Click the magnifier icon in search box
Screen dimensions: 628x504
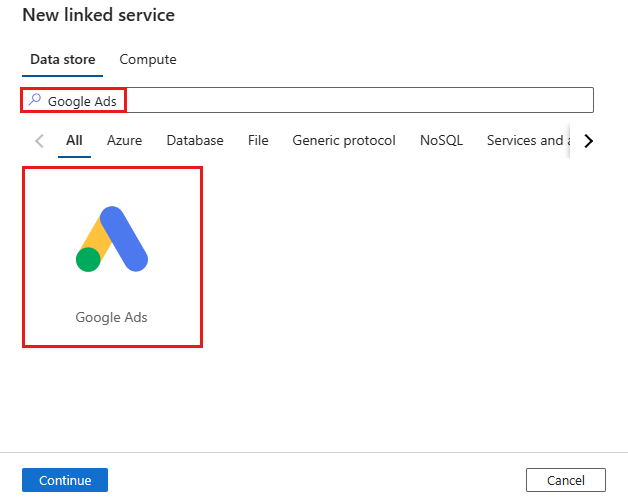click(x=35, y=100)
